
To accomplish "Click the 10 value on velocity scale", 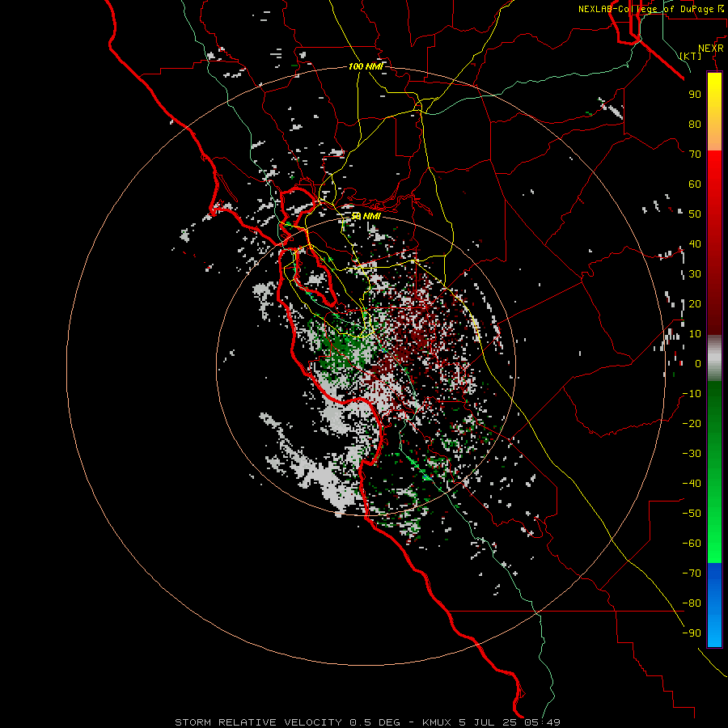I will [x=695, y=334].
